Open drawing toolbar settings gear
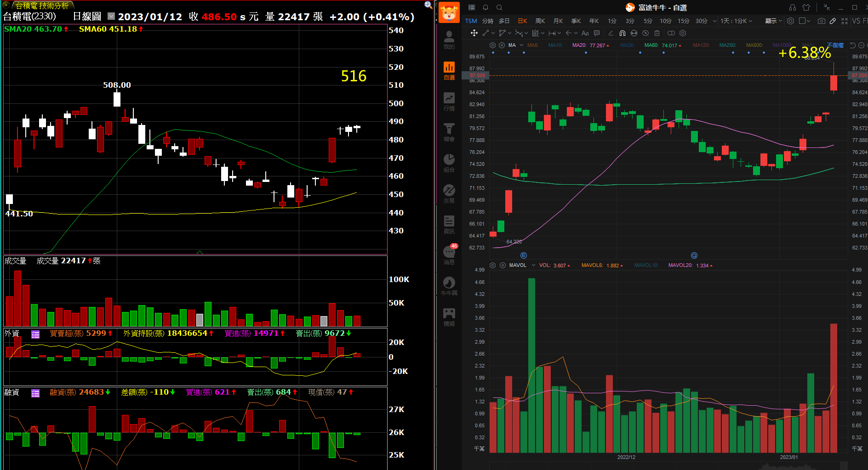This screenshot has width=868, height=470. (683, 33)
